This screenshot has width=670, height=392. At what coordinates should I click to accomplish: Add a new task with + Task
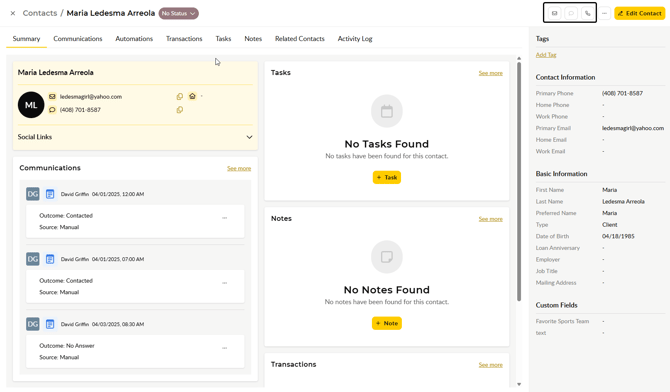click(387, 177)
